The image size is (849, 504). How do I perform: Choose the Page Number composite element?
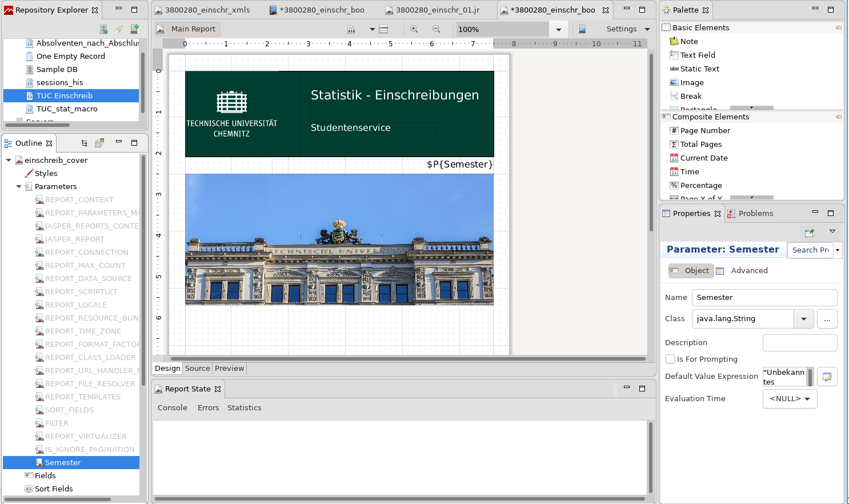tap(704, 131)
